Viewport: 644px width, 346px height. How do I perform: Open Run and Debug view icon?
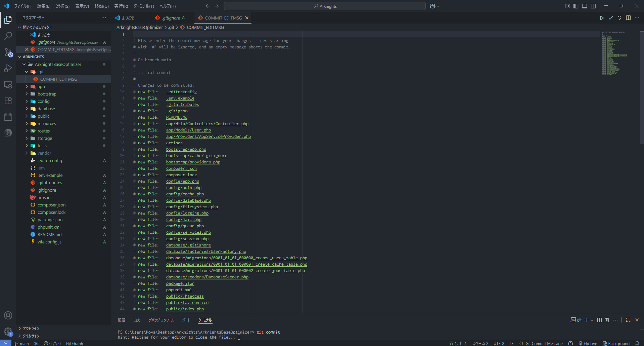(x=8, y=68)
